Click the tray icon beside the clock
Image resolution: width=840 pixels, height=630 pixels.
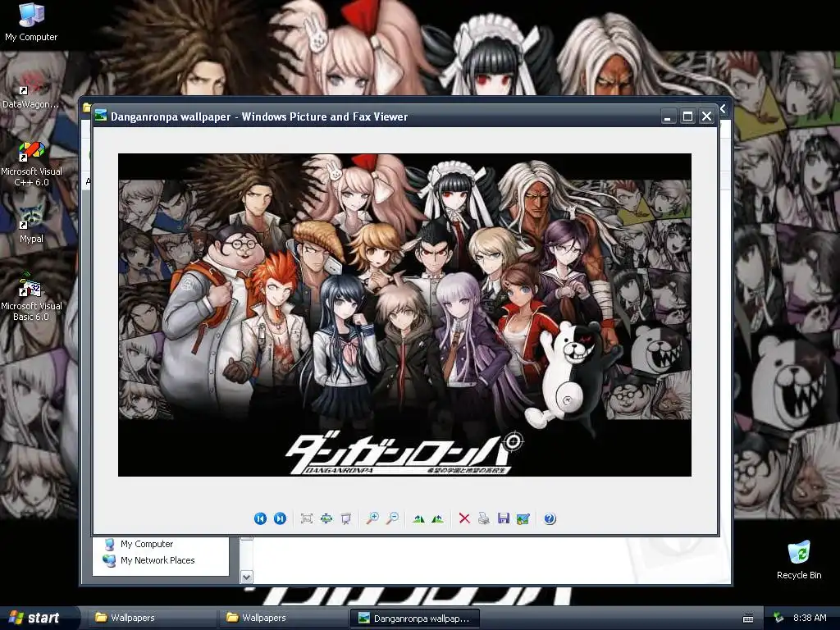click(x=778, y=618)
